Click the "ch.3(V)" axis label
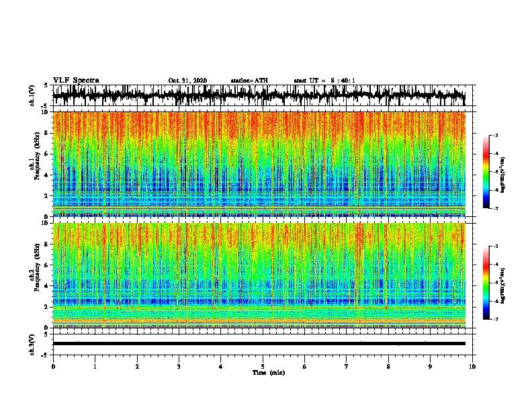Screen dimensions: 532x411 32,345
